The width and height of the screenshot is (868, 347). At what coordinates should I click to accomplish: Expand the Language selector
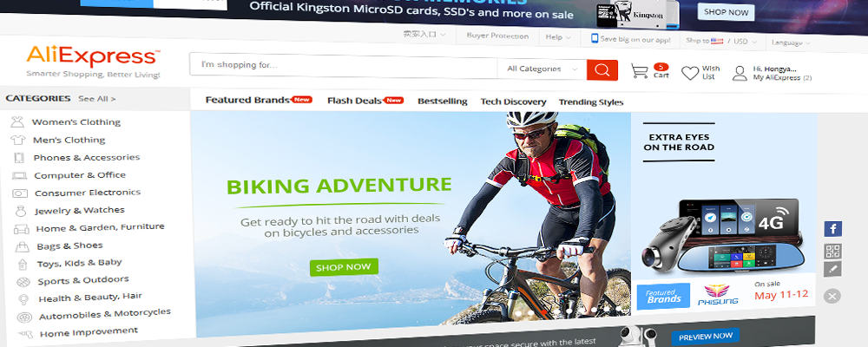(x=791, y=43)
